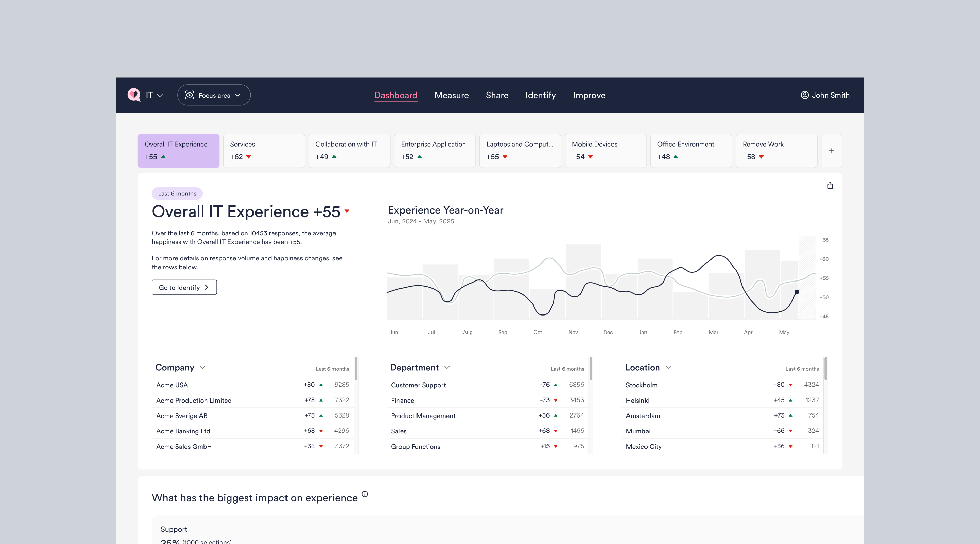Select the Mumbai location row

[x=722, y=431]
